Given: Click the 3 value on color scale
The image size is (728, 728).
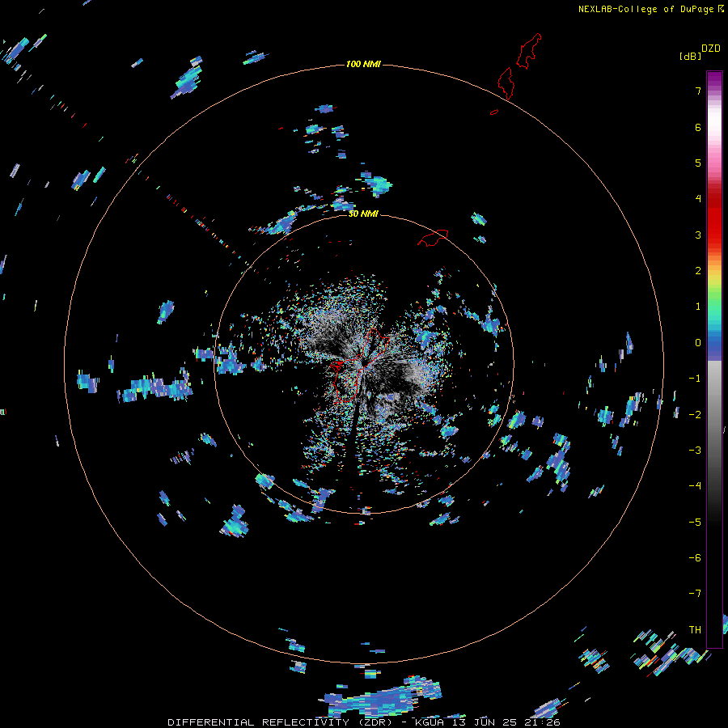Looking at the screenshot, I should click(x=698, y=235).
